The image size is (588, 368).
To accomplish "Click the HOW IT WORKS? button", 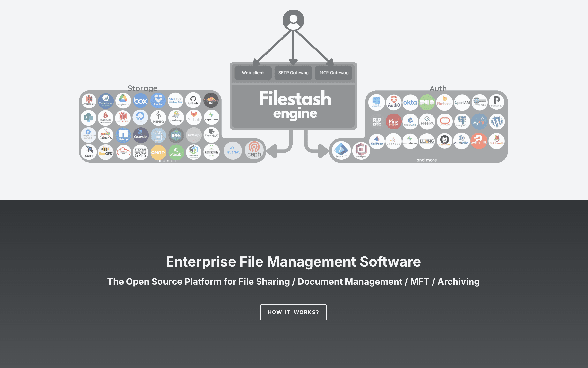I will click(293, 312).
